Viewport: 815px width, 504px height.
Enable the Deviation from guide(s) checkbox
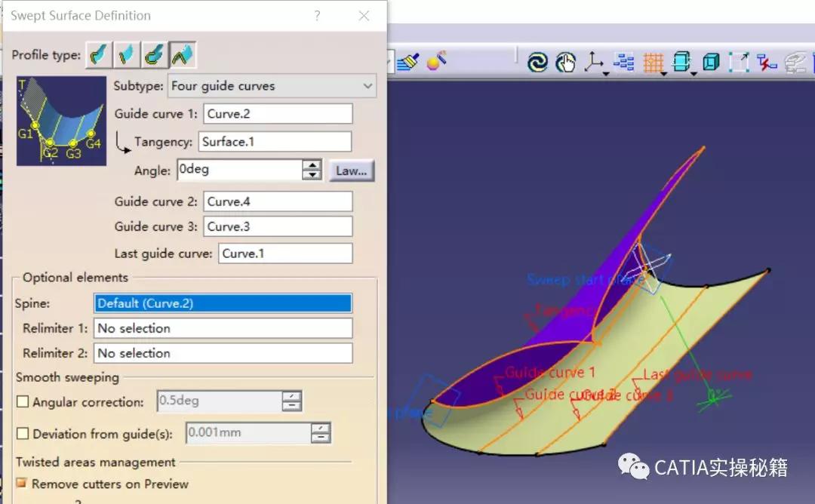(x=23, y=434)
